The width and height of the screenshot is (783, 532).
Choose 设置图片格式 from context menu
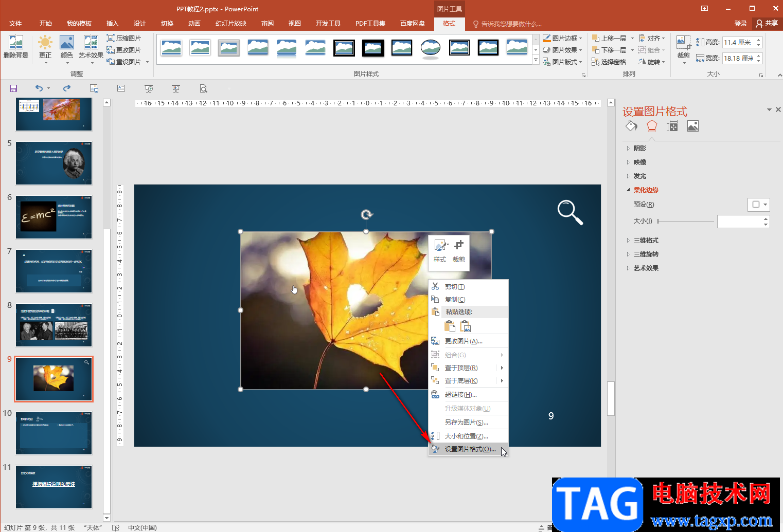469,449
